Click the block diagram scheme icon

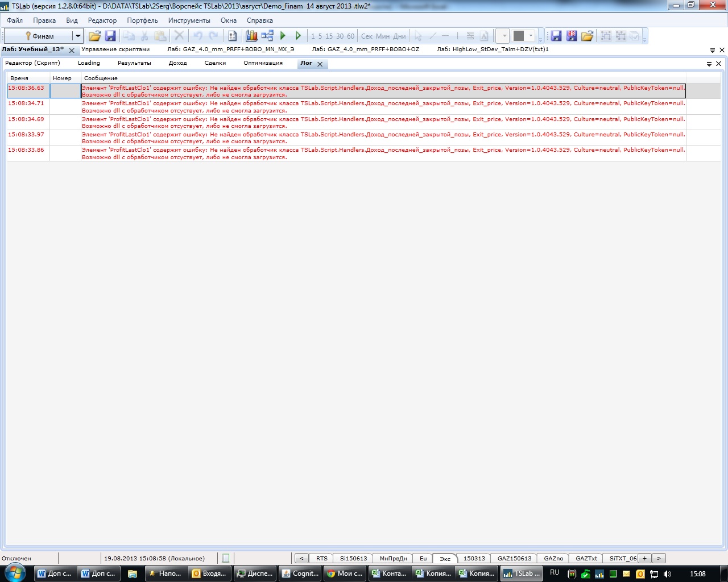tap(267, 36)
